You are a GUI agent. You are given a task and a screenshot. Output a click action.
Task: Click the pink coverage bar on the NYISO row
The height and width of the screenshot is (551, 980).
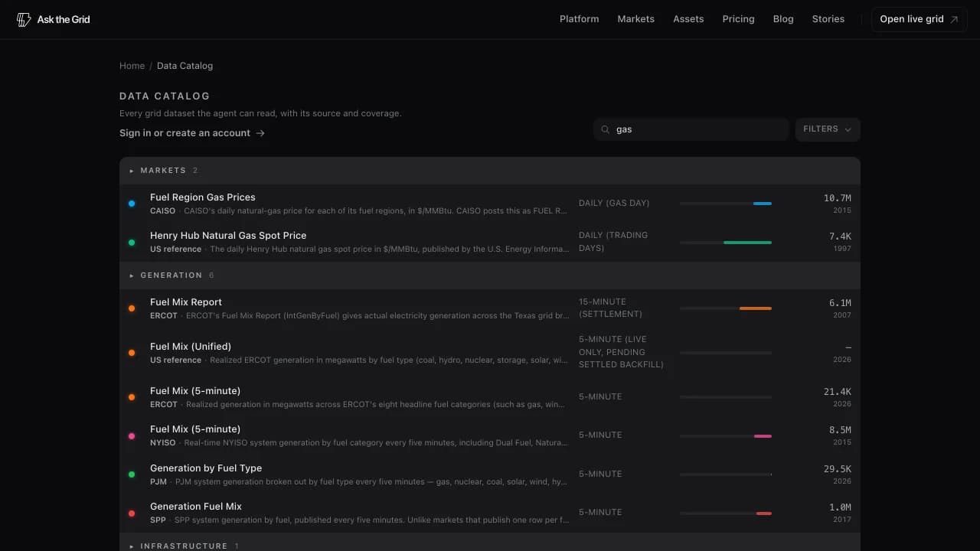(x=763, y=436)
